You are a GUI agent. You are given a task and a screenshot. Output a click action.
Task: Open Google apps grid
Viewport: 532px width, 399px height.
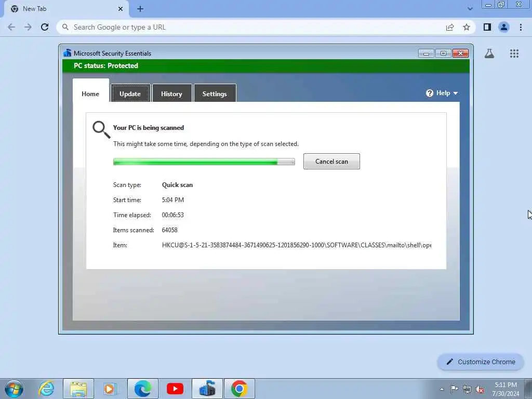(514, 54)
